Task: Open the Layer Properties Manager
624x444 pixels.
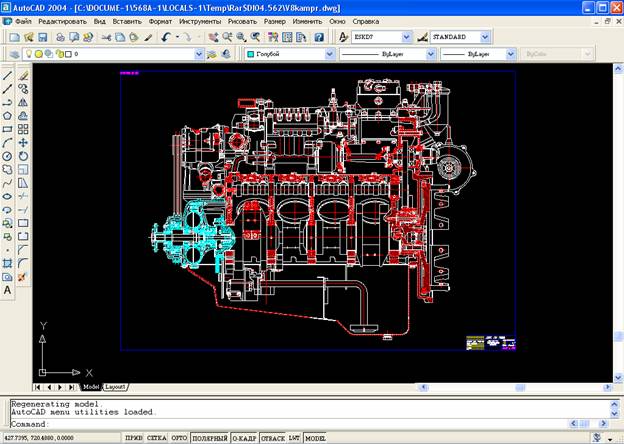Action: click(14, 54)
